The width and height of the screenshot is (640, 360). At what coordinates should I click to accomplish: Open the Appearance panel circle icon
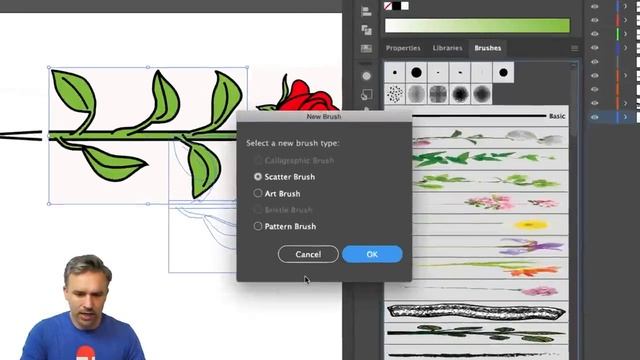[x=366, y=76]
